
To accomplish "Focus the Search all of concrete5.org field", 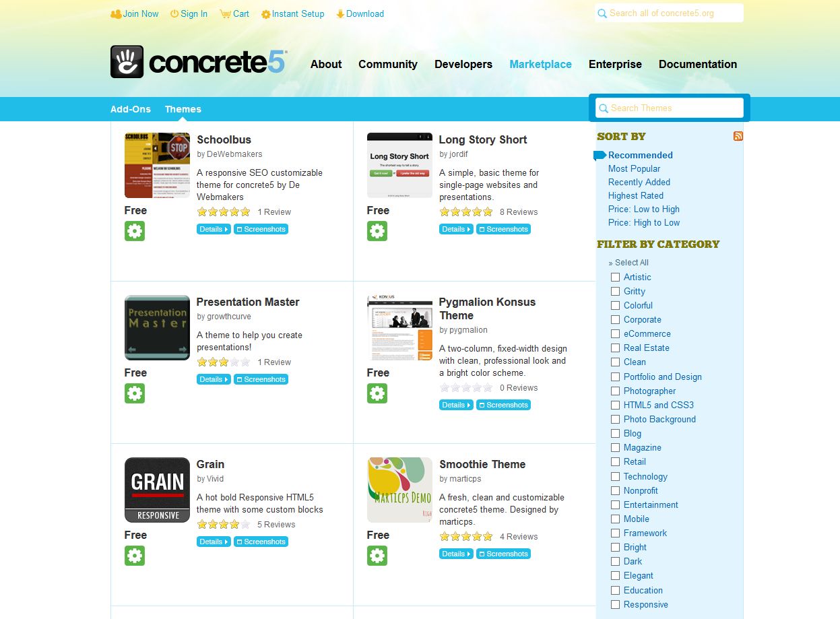I will click(x=670, y=13).
